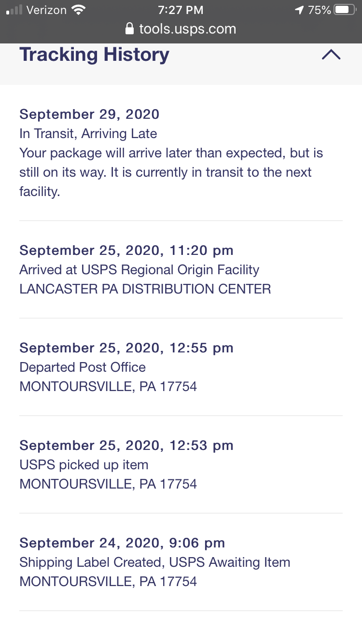Tap the location arrow status icon
Viewport: 362px width, 644px height.
(x=299, y=10)
